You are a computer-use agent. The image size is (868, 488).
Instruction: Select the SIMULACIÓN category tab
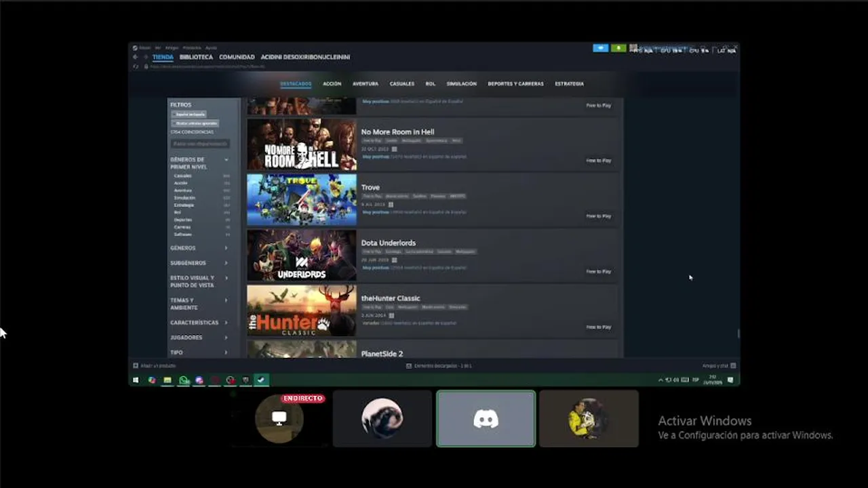[x=462, y=84]
